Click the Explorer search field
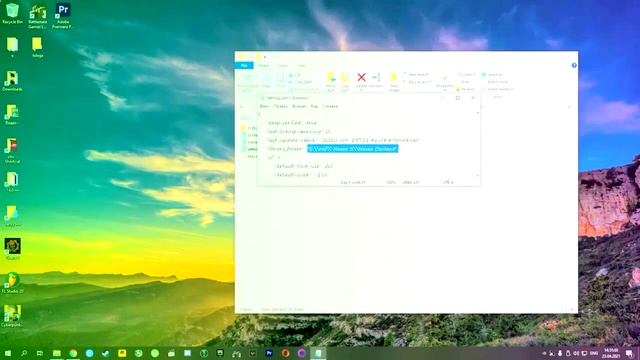 pos(527,107)
